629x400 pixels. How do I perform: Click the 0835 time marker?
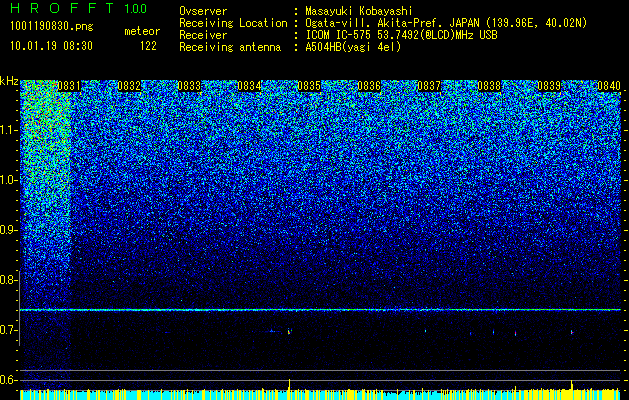[x=309, y=86]
